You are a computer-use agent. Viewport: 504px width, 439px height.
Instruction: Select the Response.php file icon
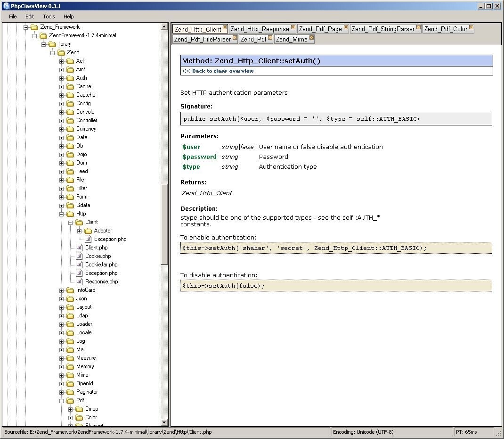(79, 282)
